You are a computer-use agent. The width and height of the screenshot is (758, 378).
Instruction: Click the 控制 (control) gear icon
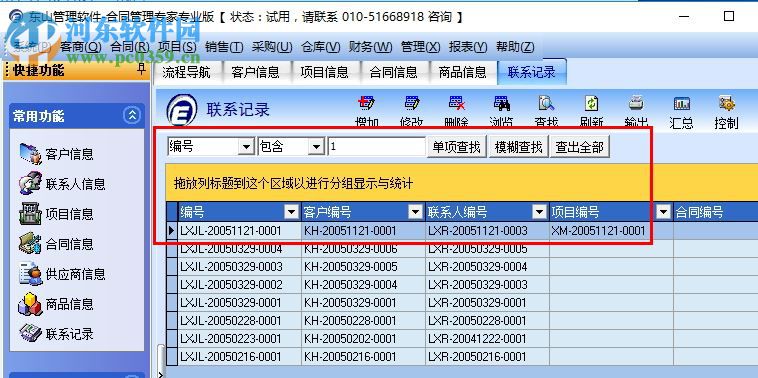[726, 103]
